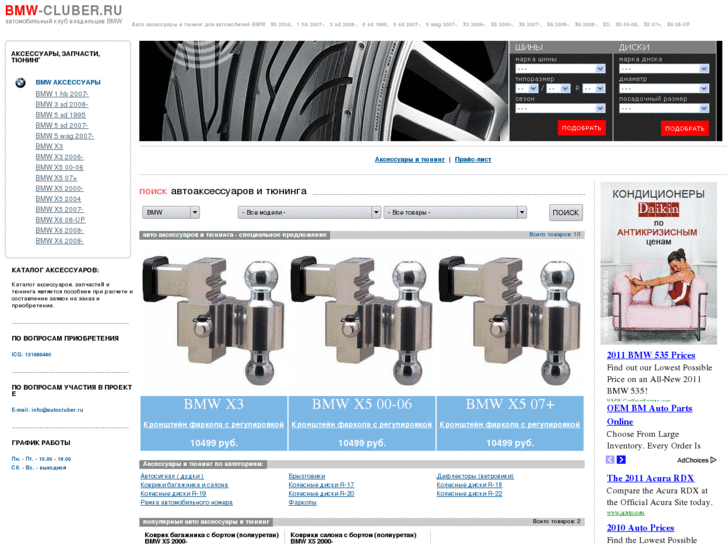This screenshot has height=545, width=727.
Task: Open 'Колесные диски R-20' category link
Action: click(321, 494)
